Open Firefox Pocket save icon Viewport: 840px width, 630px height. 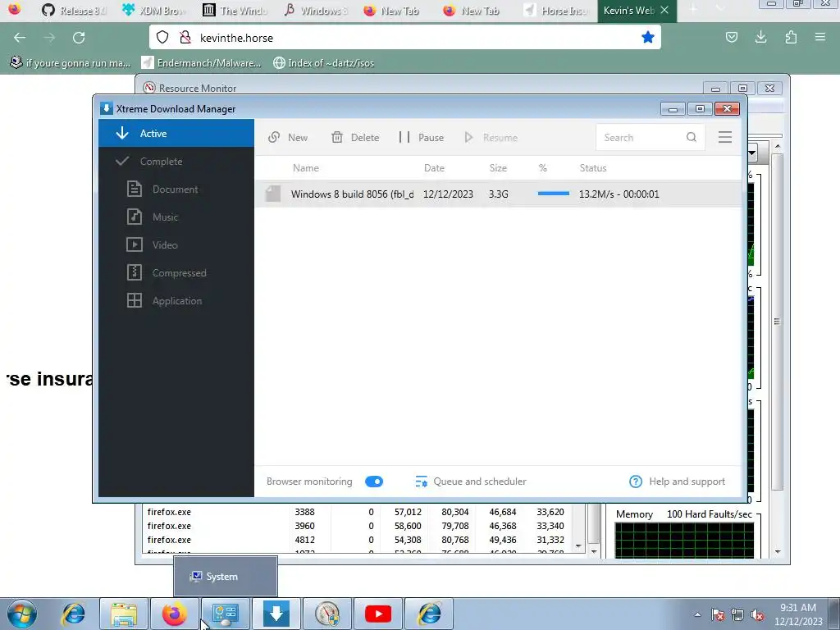pos(731,37)
